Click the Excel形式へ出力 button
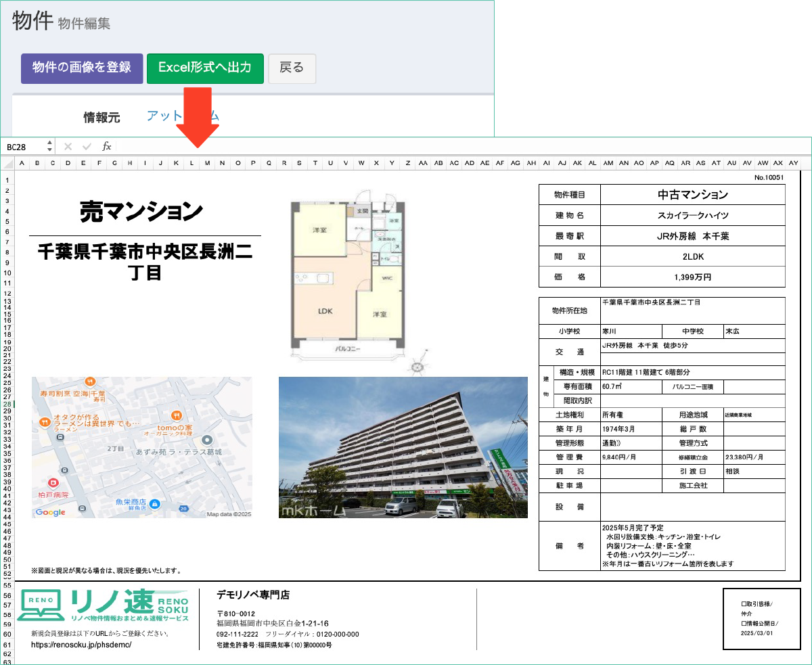Viewport: 812px width, 665px height. [205, 68]
